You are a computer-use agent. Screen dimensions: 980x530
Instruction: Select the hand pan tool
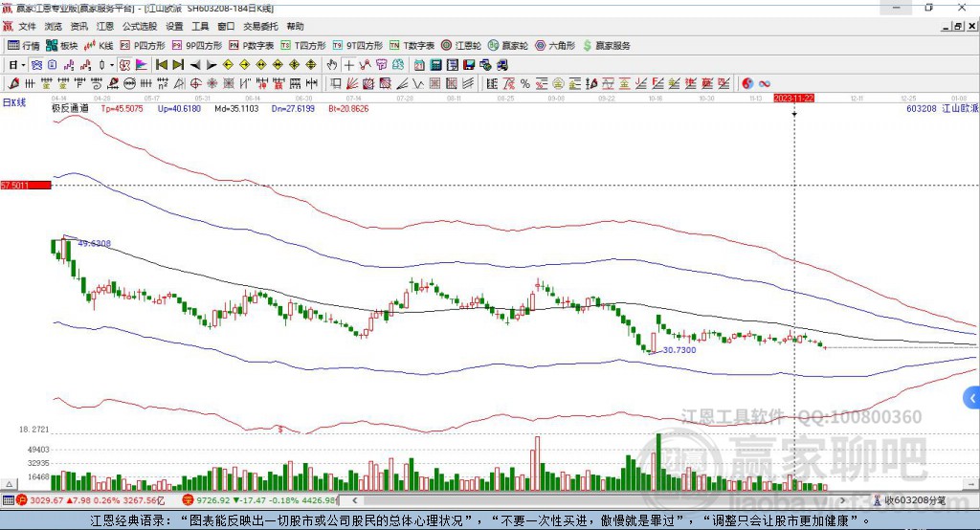click(332, 65)
